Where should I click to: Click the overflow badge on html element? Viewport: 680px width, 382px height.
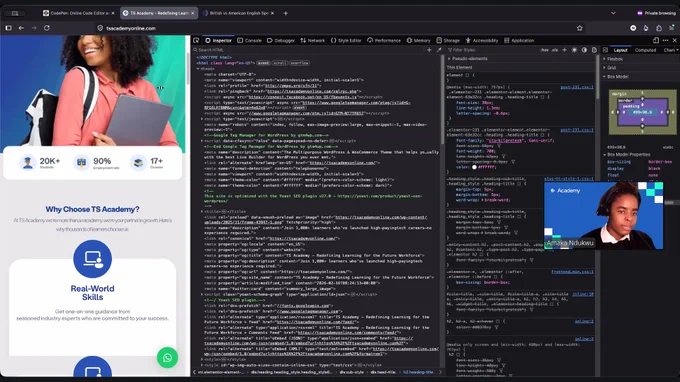pos(299,63)
